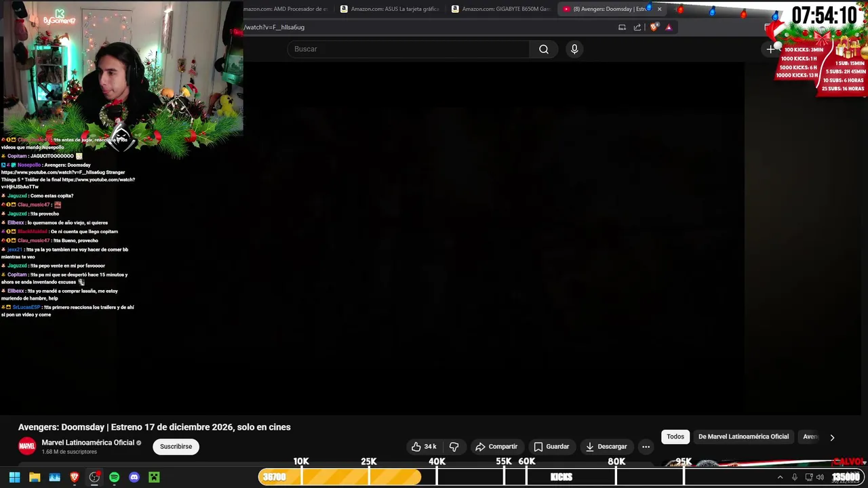Click the orange 36700 kicks progress bar
Image resolution: width=868 pixels, height=488 pixels.
pyautogui.click(x=340, y=477)
